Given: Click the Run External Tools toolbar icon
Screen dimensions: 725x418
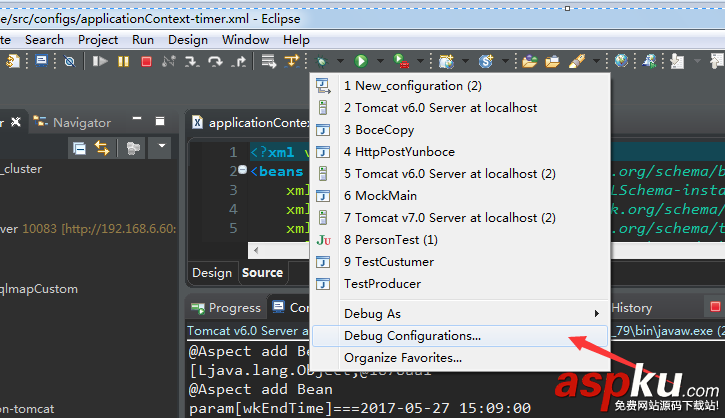Looking at the screenshot, I should click(401, 61).
